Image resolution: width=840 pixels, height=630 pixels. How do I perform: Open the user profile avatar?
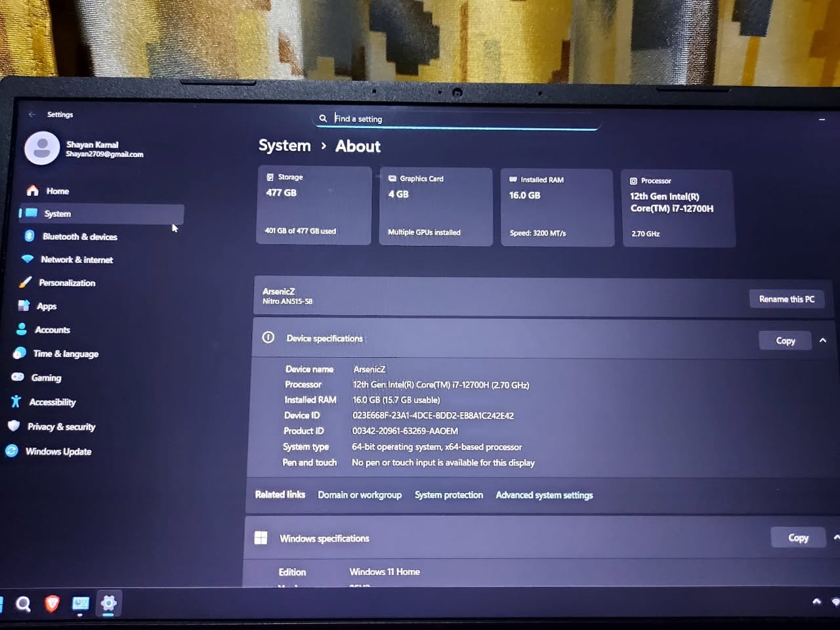[42, 148]
